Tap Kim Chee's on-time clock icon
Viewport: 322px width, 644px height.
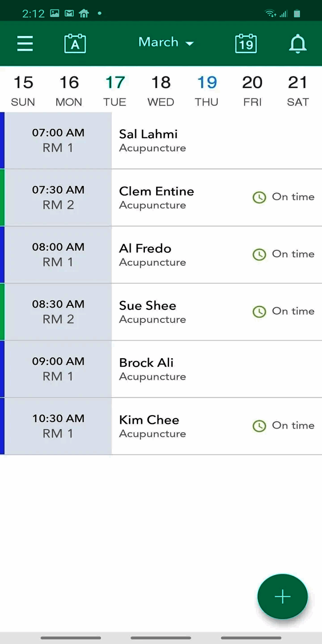click(x=259, y=426)
